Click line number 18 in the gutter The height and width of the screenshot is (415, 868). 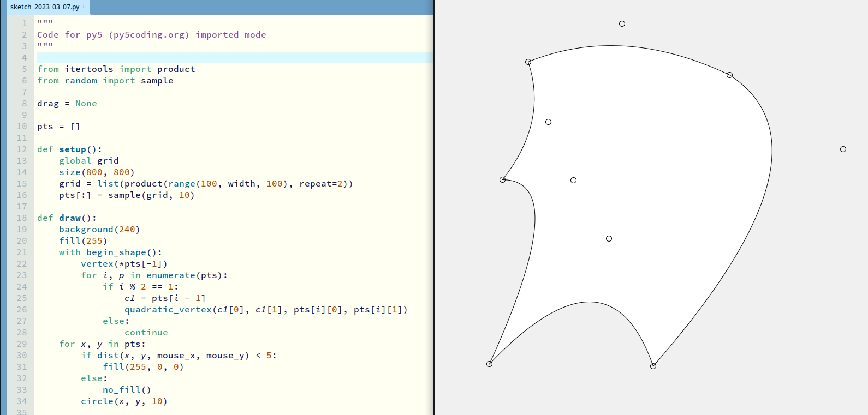(x=22, y=218)
